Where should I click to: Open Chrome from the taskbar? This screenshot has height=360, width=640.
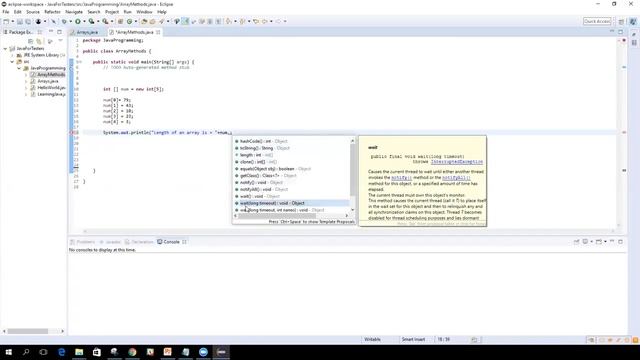point(132,352)
